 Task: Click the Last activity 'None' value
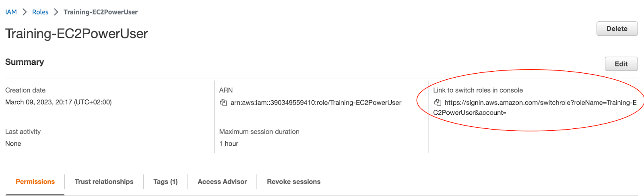click(x=13, y=144)
